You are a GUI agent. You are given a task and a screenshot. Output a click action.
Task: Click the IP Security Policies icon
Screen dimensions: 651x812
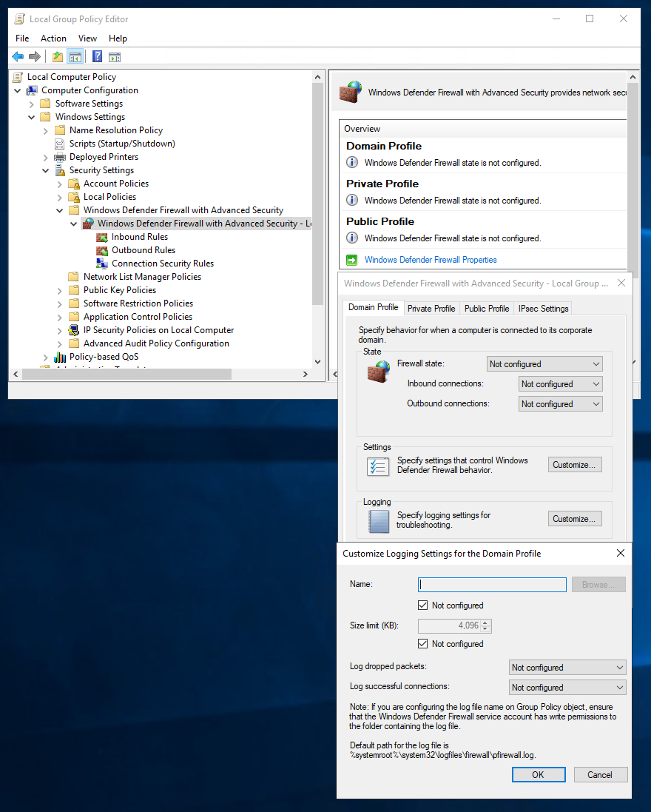tap(74, 330)
